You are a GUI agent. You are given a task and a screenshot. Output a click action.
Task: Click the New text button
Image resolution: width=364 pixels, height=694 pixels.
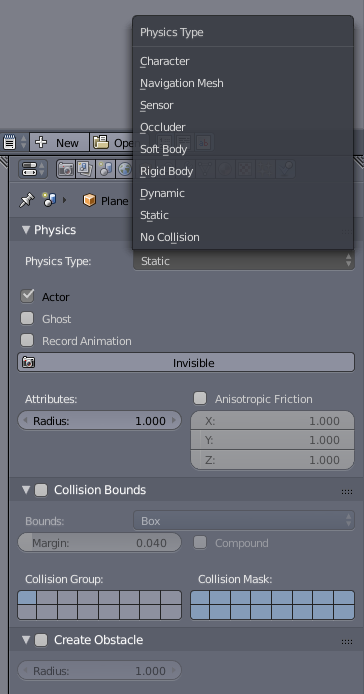click(x=59, y=143)
